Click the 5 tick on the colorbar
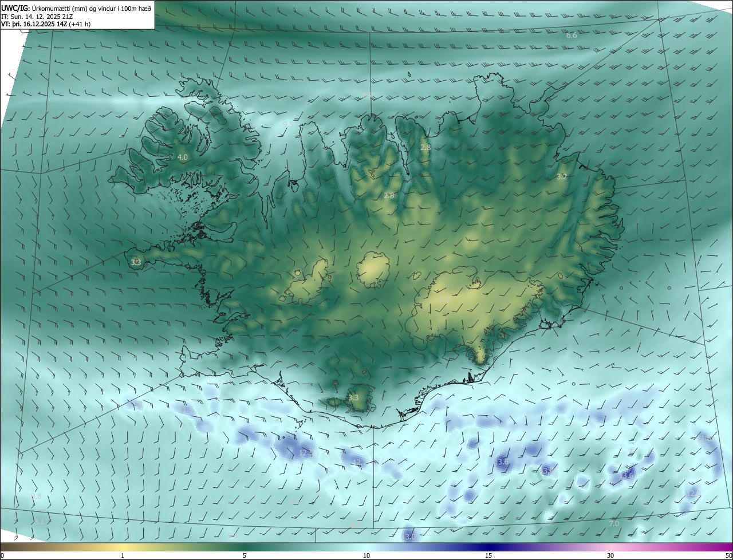 (x=245, y=555)
